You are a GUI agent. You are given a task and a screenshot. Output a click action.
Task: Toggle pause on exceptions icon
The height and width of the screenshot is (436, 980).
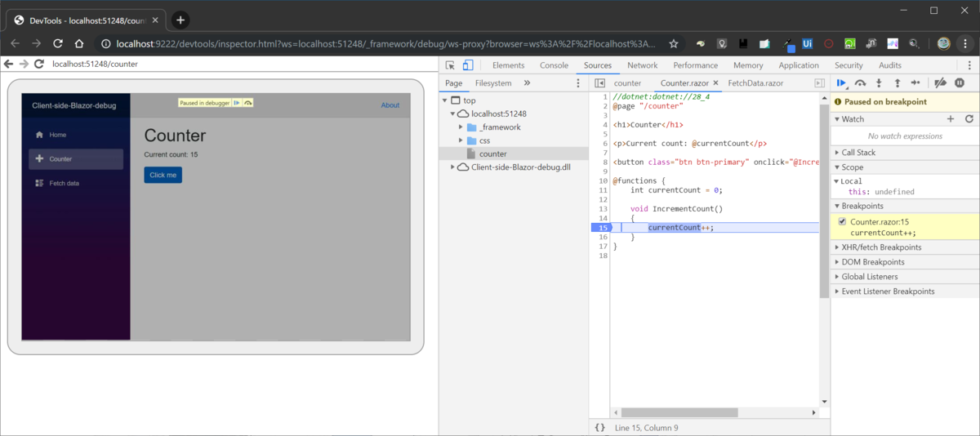click(x=960, y=82)
